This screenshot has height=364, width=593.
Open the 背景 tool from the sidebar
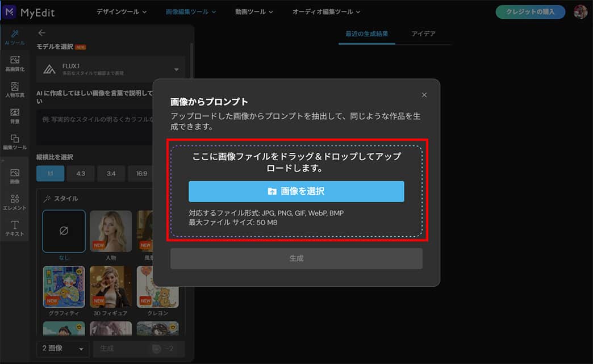point(14,115)
